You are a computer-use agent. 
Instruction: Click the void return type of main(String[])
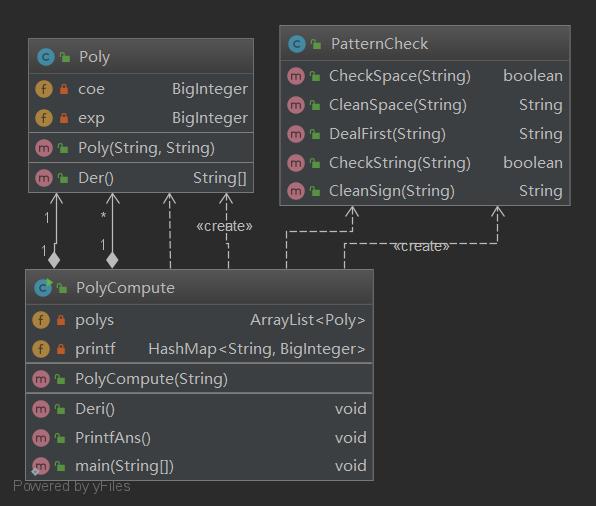351,466
